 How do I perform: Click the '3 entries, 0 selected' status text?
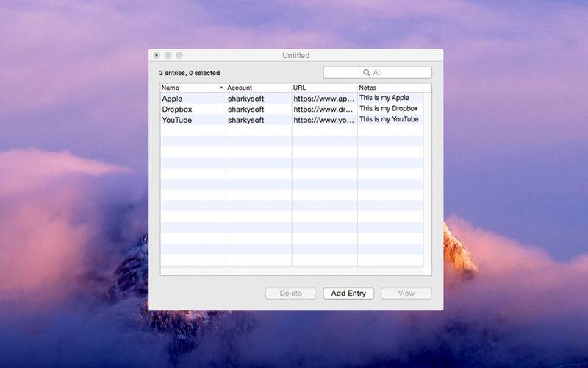click(190, 73)
